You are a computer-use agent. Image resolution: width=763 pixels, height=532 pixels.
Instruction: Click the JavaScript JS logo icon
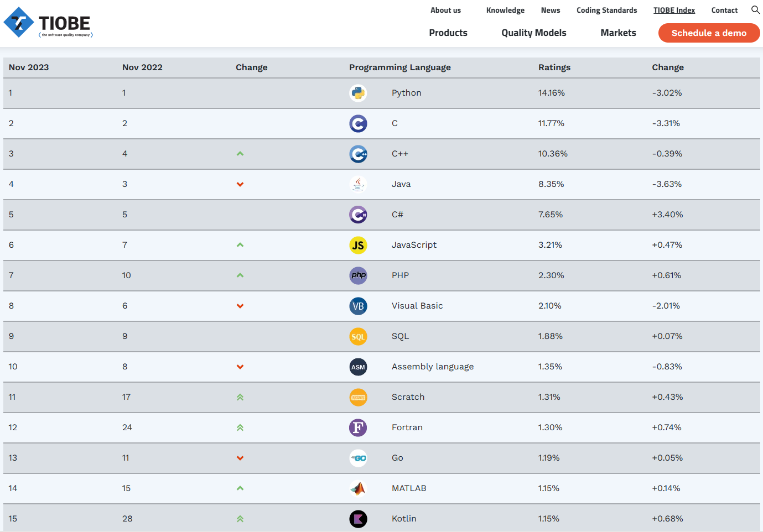[x=358, y=245]
